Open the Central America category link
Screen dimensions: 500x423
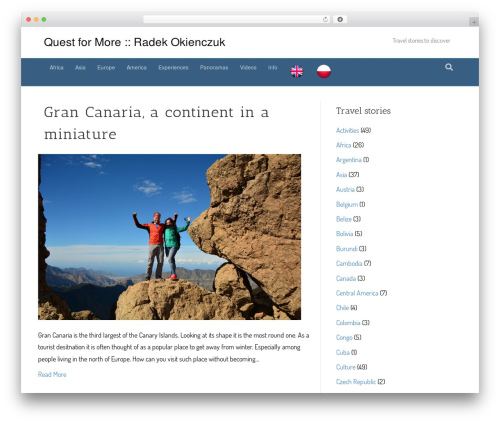[357, 293]
